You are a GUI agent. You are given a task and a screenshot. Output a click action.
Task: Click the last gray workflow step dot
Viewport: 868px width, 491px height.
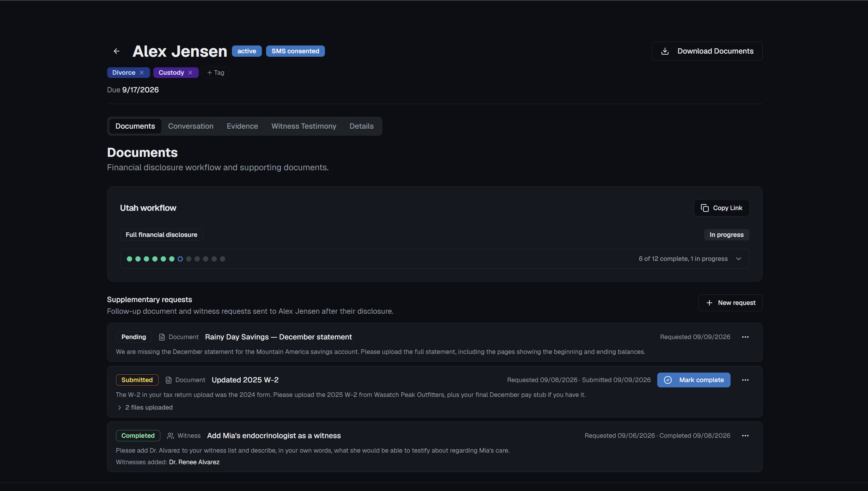click(x=222, y=259)
